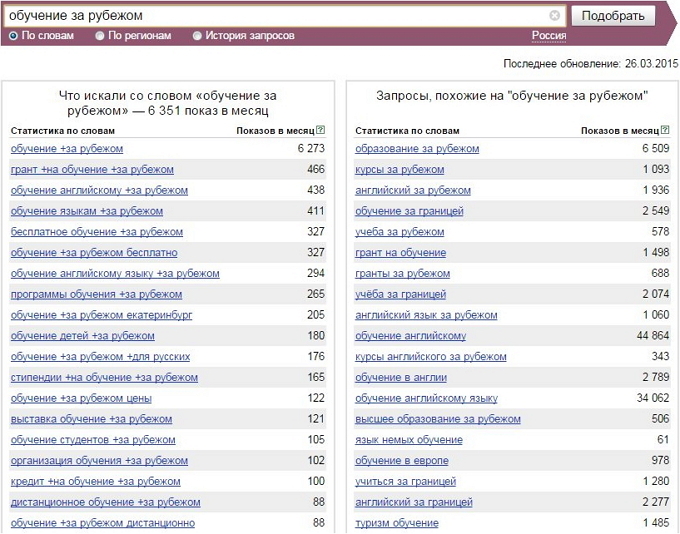Select the 'История запросов' radio button
This screenshot has height=534, width=680.
(197, 36)
